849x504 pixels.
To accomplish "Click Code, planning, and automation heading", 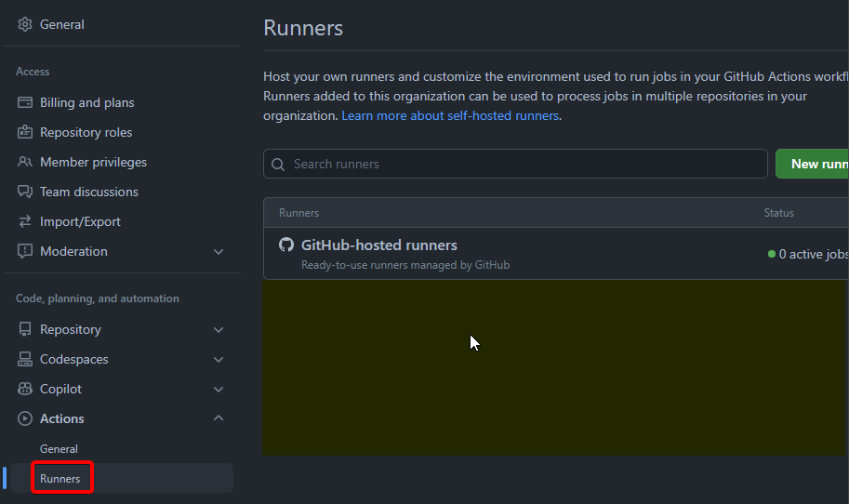I will pyautogui.click(x=98, y=298).
